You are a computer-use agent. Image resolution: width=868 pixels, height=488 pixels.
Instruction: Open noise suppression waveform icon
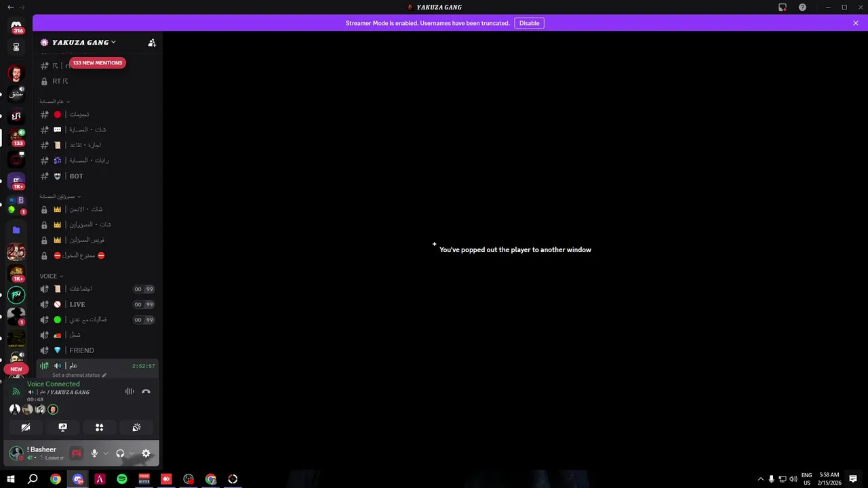130,392
